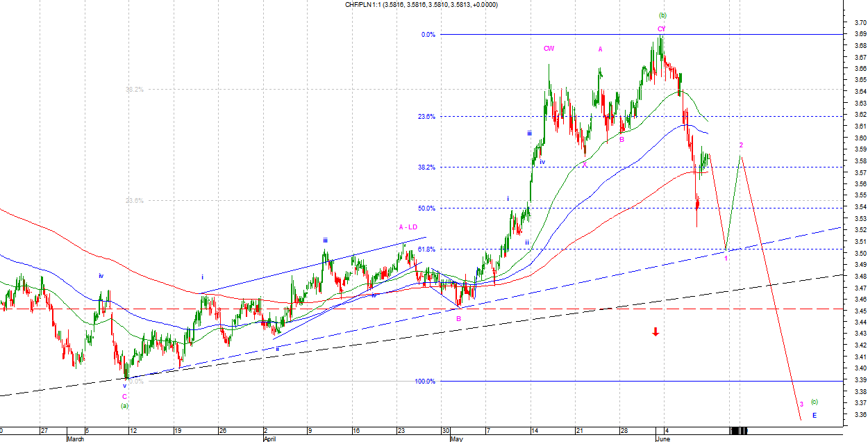
Task: Select the 'A - LD' wave label
Action: [x=408, y=227]
